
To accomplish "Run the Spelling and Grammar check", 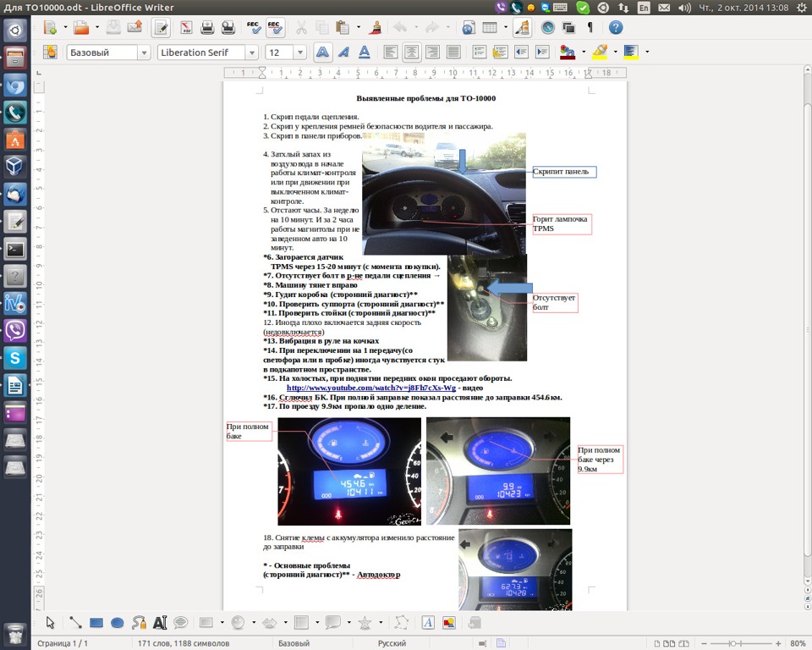I will click(254, 28).
